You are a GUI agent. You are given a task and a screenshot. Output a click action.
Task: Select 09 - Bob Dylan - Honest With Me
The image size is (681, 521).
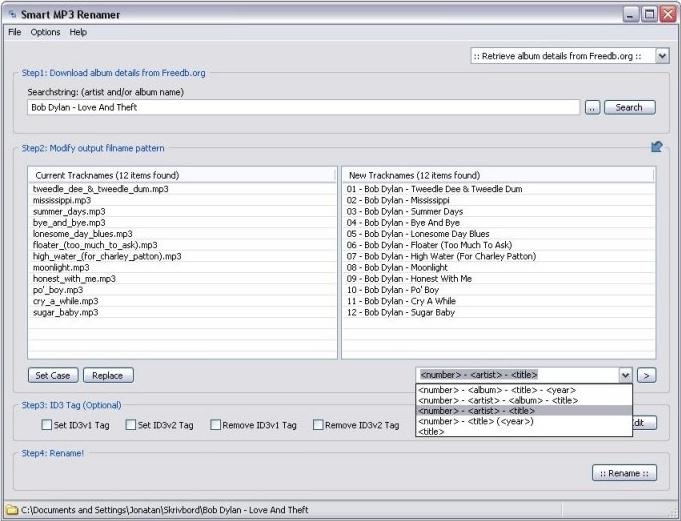[498, 279]
